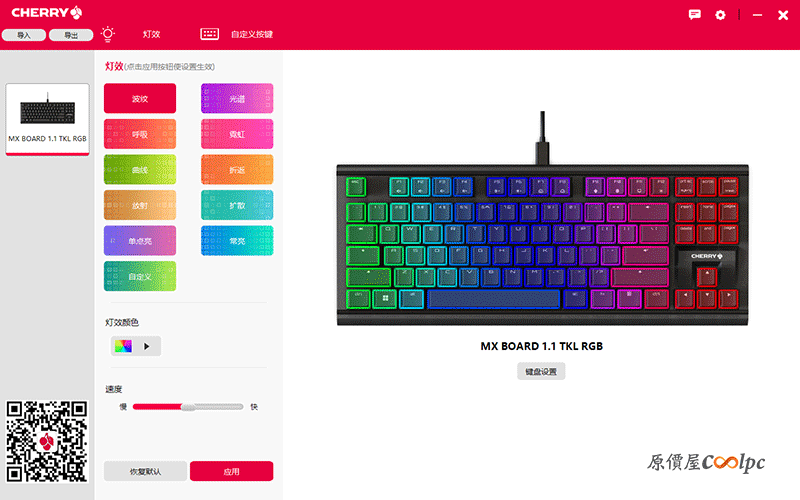Select the 常亮 static lighting effect
This screenshot has width=800, height=500.
(x=237, y=241)
